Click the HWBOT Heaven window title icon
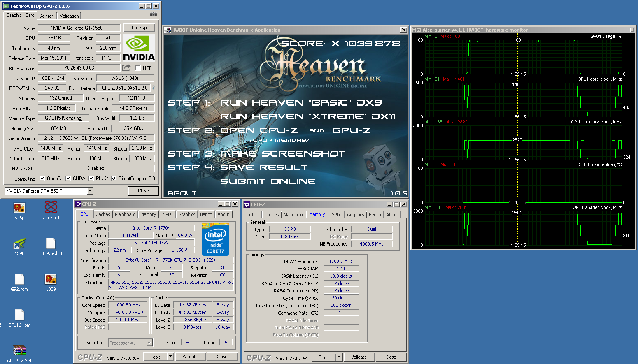Screen dimensions: 638x364 click(168, 30)
